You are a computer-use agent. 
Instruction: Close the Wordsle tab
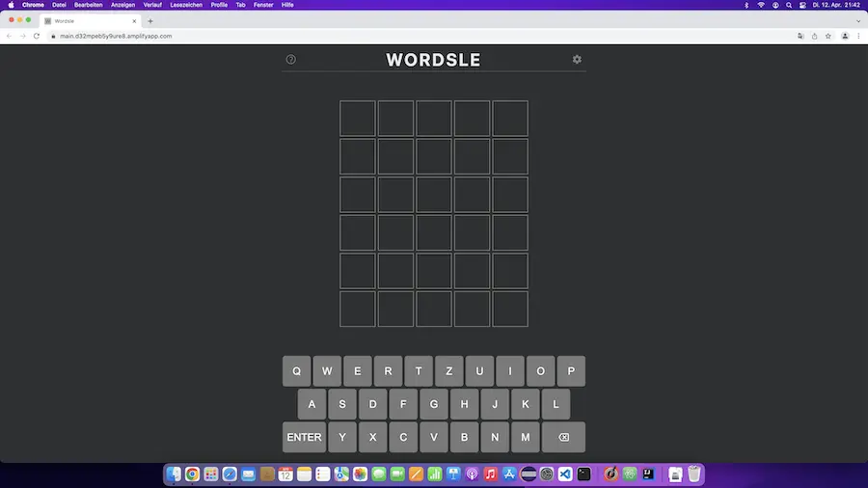pyautogui.click(x=134, y=21)
